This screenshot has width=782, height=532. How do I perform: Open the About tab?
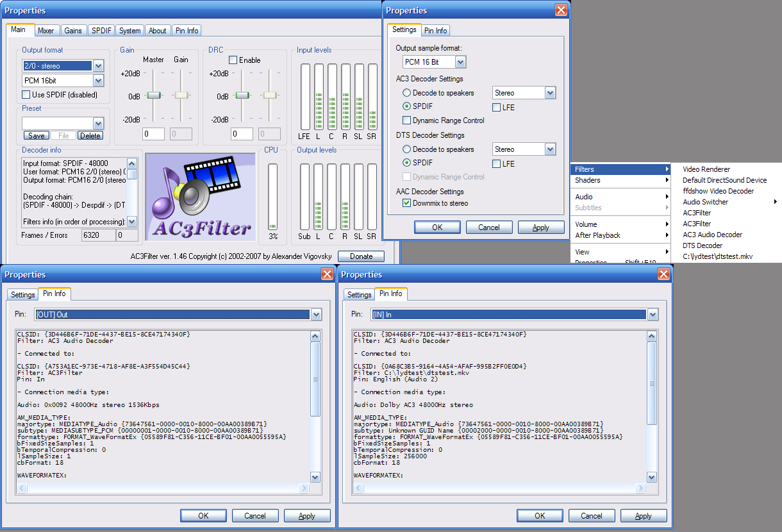coord(158,31)
